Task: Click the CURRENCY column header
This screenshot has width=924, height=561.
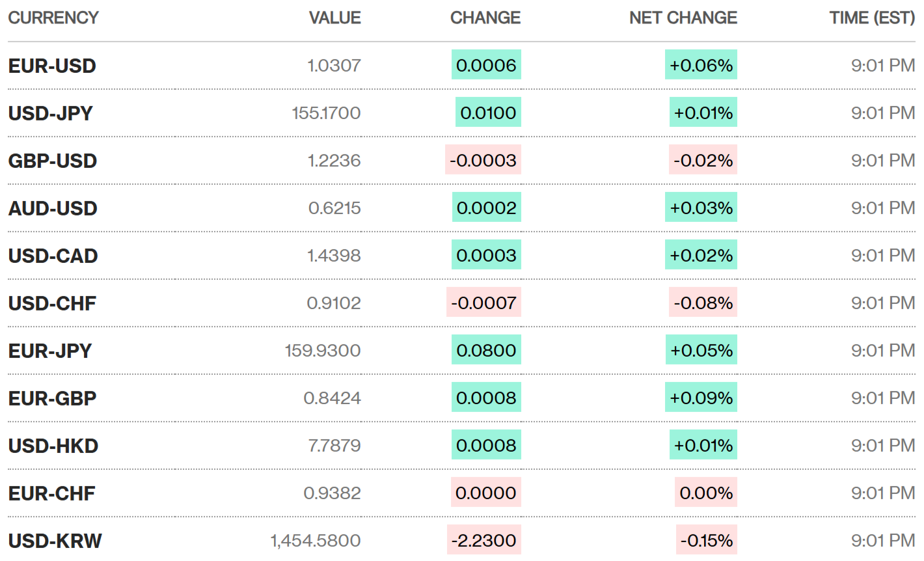Action: (x=53, y=18)
